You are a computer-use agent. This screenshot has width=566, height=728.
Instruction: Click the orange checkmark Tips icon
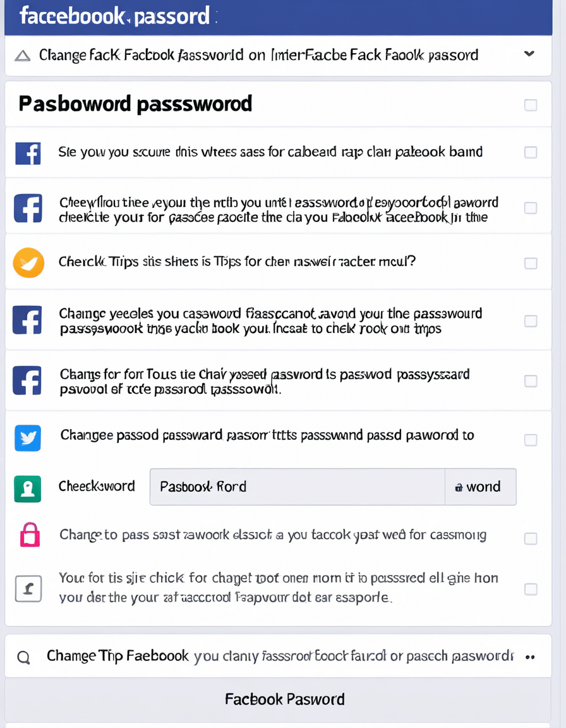pyautogui.click(x=29, y=263)
